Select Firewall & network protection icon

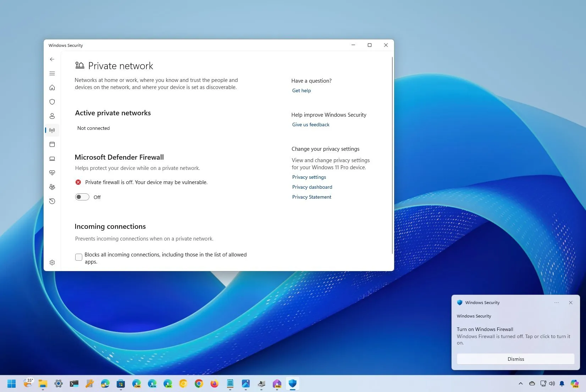52,130
